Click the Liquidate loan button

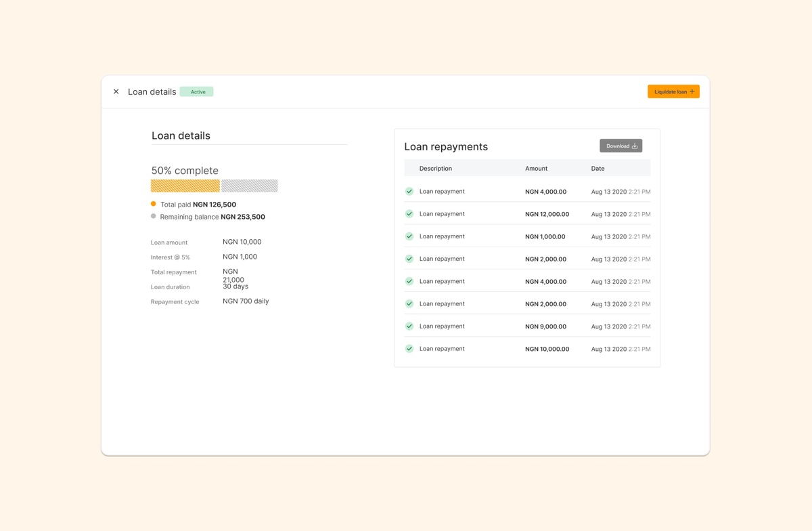pos(673,91)
